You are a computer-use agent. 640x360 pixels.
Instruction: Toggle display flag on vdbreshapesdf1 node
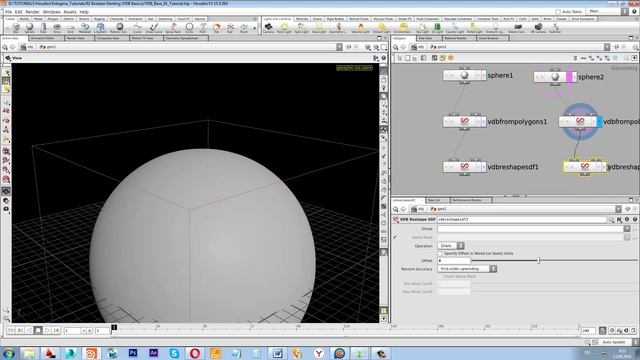[483, 167]
